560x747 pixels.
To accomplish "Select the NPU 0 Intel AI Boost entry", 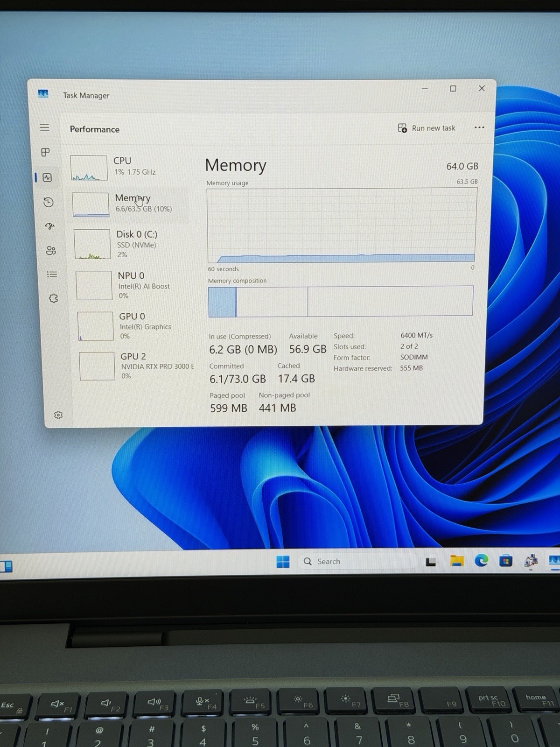I will tap(133, 285).
